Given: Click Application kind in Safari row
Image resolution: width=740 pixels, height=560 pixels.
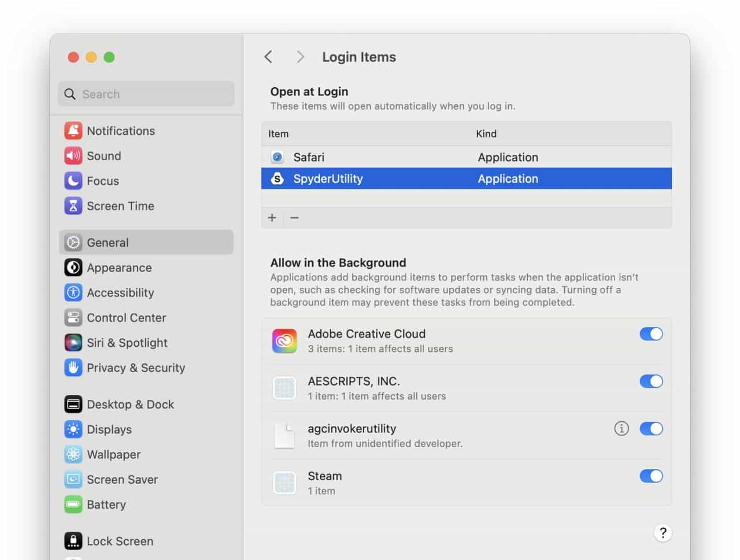Looking at the screenshot, I should coord(508,157).
